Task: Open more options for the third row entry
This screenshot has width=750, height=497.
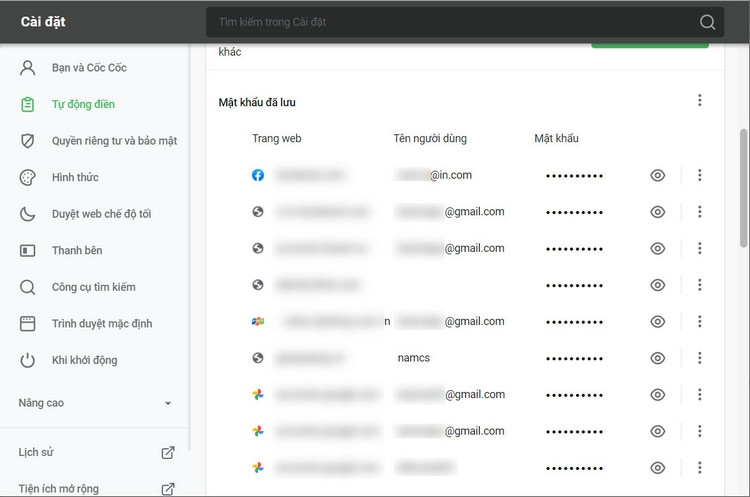Action: (699, 248)
